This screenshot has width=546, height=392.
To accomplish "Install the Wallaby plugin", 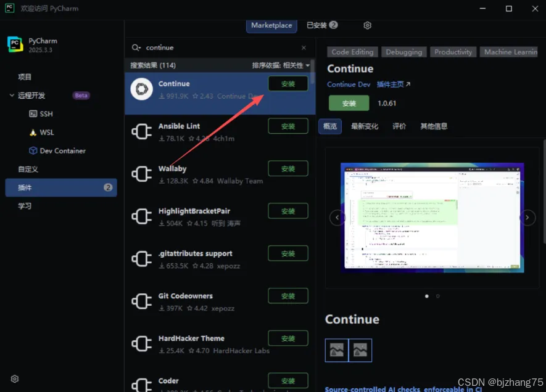I will pos(288,169).
